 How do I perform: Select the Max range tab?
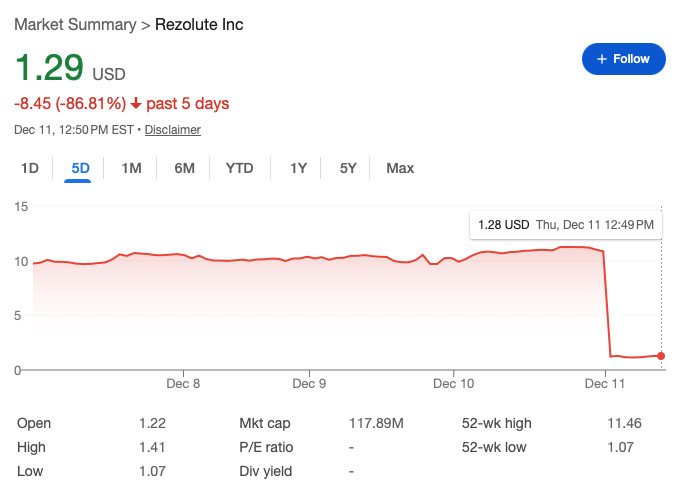click(400, 168)
